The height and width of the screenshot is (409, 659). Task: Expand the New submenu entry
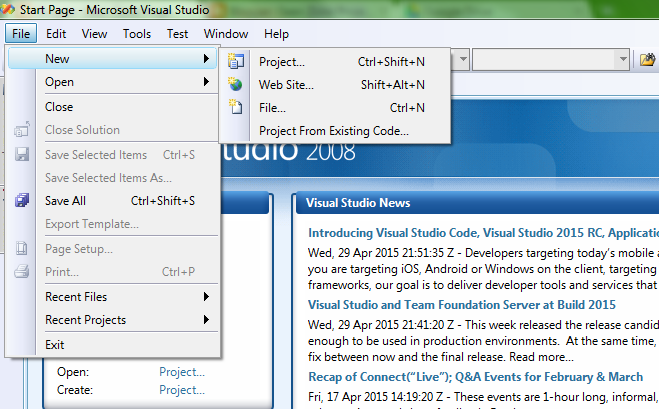point(112,58)
